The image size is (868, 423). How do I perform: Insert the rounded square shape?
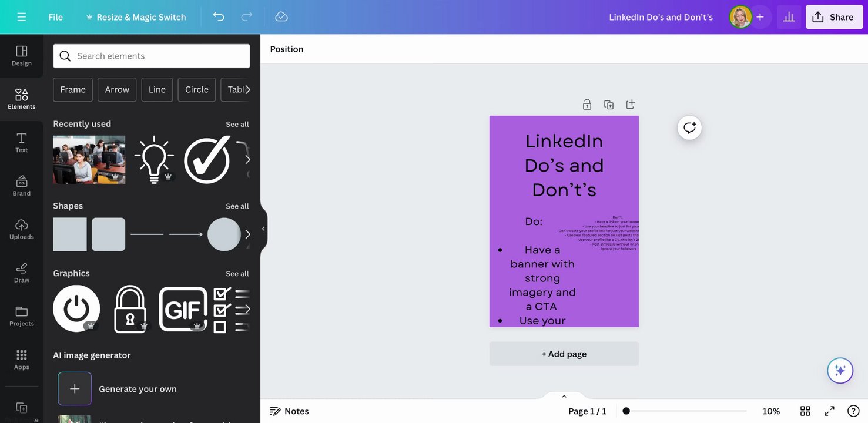pyautogui.click(x=109, y=234)
